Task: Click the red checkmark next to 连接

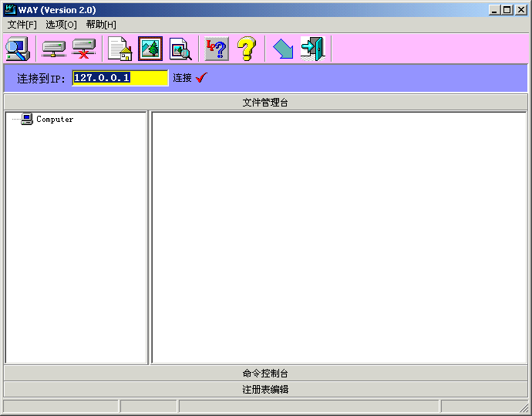Action: [202, 78]
